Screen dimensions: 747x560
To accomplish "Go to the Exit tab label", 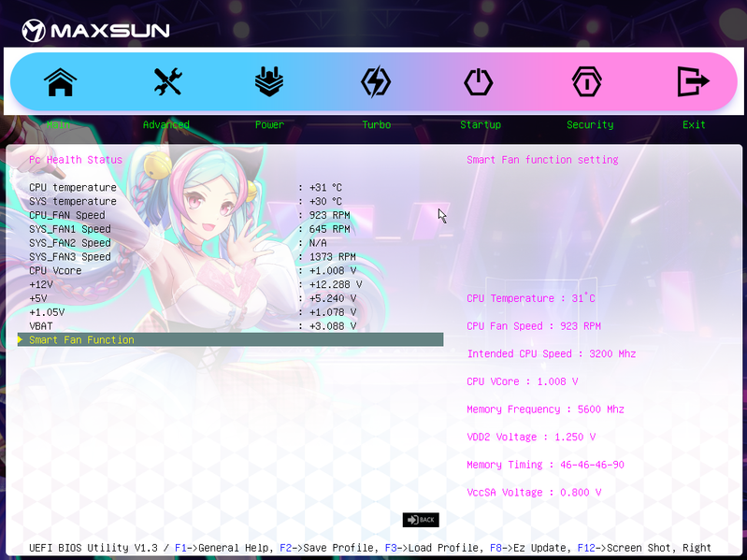I will coord(694,124).
